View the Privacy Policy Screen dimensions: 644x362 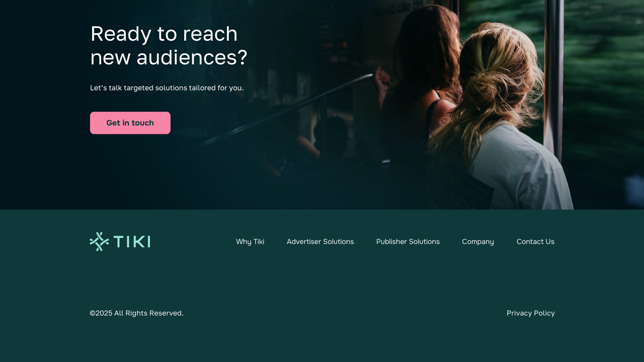click(531, 313)
